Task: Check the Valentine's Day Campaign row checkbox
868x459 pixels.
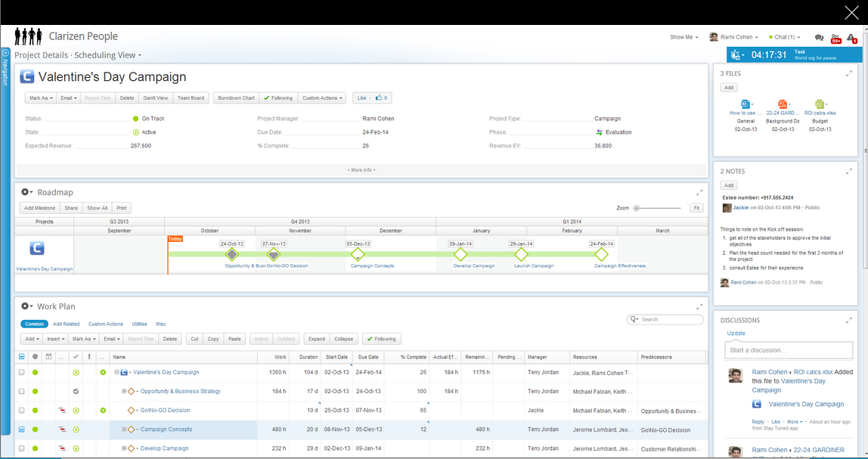Action: click(x=22, y=373)
